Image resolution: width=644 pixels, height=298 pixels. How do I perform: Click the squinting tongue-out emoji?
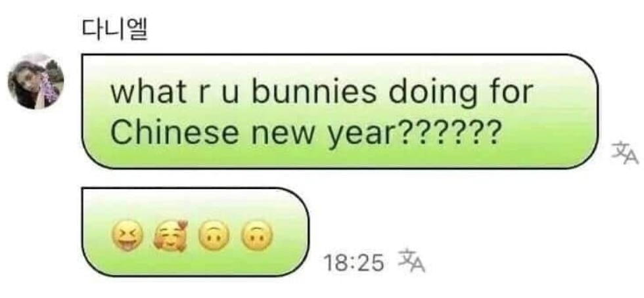127,236
